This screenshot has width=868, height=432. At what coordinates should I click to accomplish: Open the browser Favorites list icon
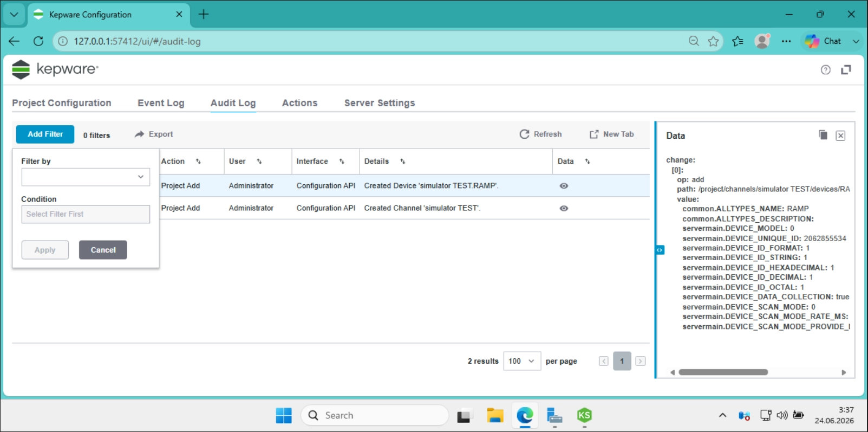click(738, 41)
